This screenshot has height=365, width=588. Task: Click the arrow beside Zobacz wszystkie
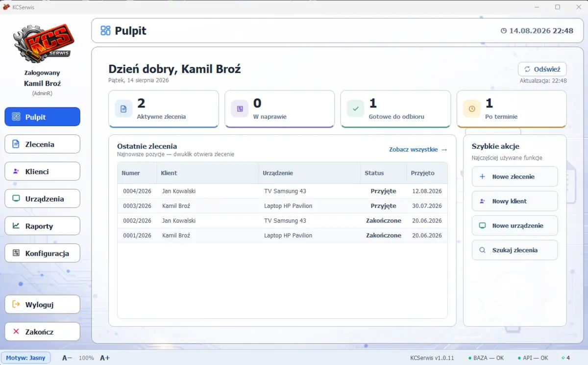point(444,150)
